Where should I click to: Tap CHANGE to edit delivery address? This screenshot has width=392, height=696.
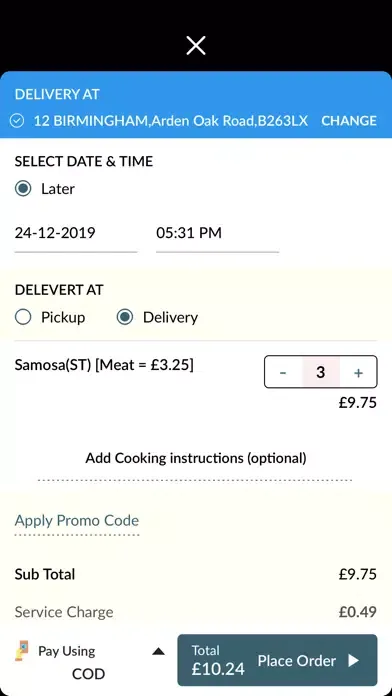349,121
